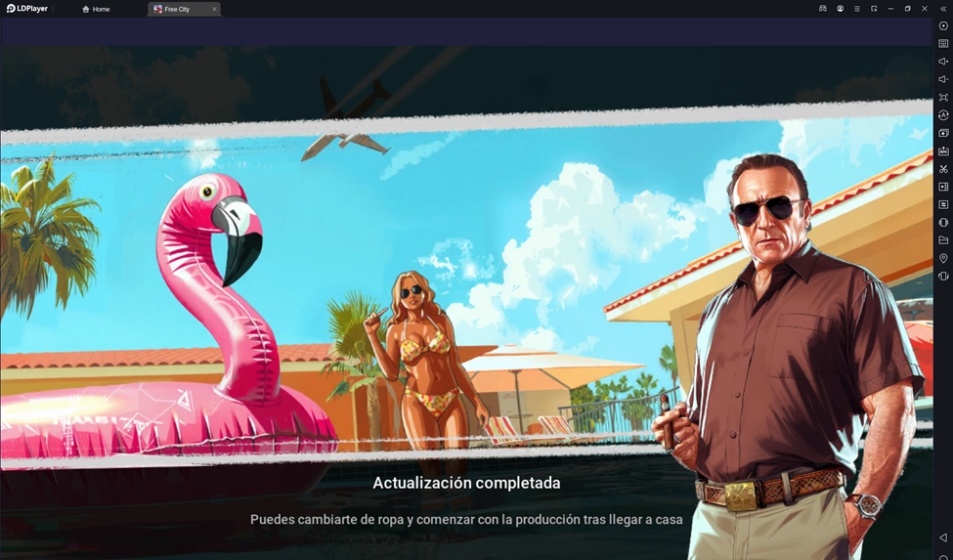
Task: Open the keyboard mapping tool
Action: (943, 44)
